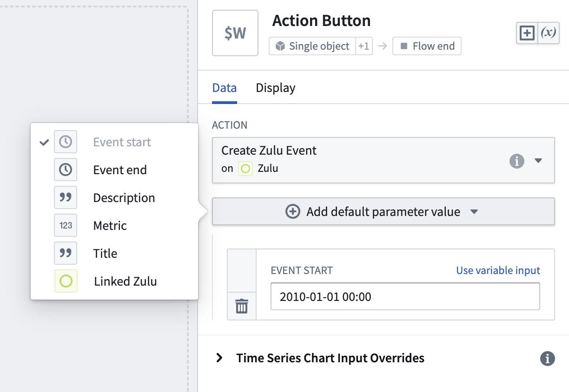Open the Add default parameter value dropdown
Viewport: 569px width, 392px height.
[383, 212]
